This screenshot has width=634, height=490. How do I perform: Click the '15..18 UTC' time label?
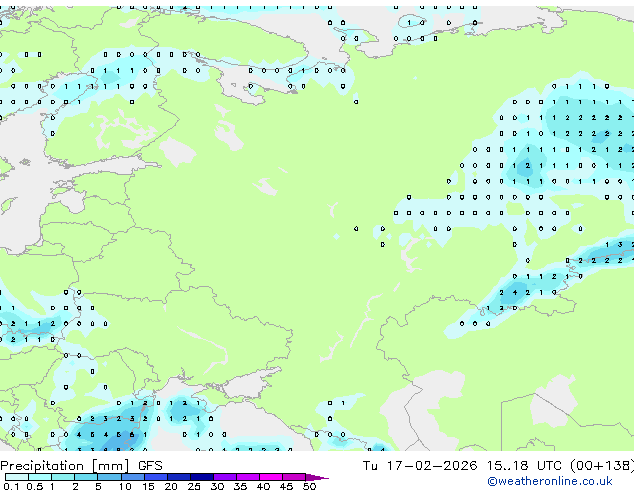[x=524, y=466]
